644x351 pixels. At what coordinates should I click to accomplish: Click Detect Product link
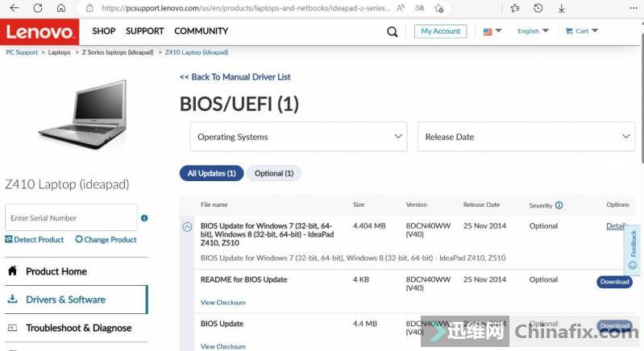35,239
